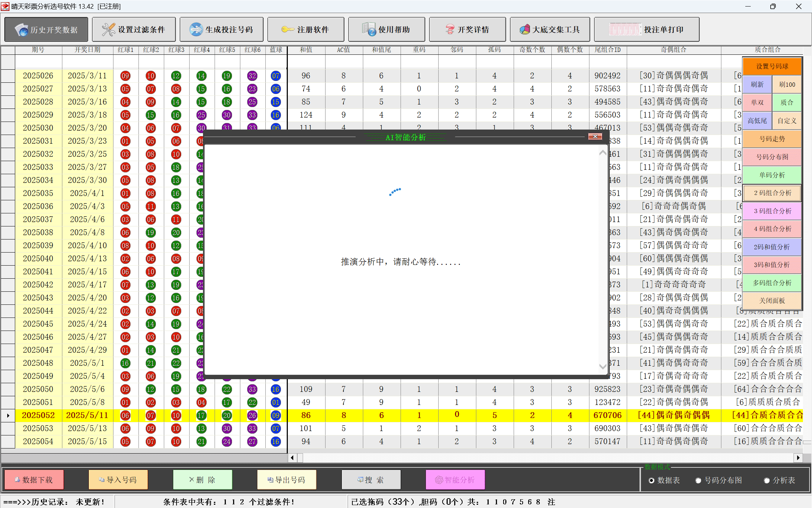
Task: Click the 投注单打印 ticket icon
Action: [625, 29]
